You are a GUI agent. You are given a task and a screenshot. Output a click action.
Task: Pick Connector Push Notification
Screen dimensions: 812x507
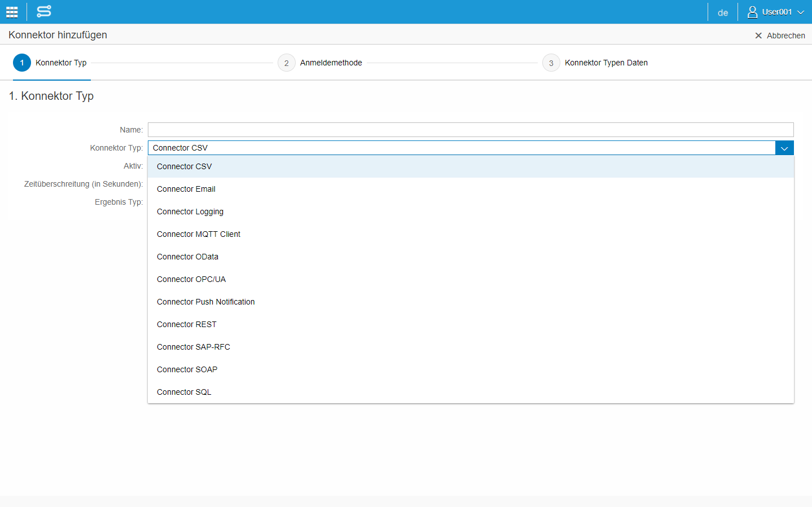pyautogui.click(x=471, y=302)
